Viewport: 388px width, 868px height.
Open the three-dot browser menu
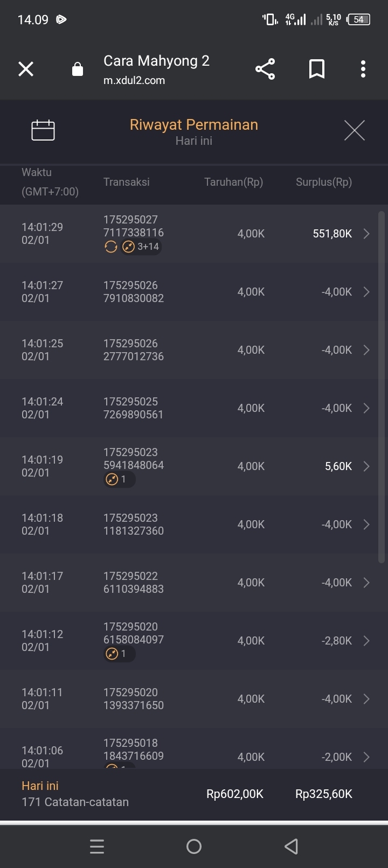[363, 69]
